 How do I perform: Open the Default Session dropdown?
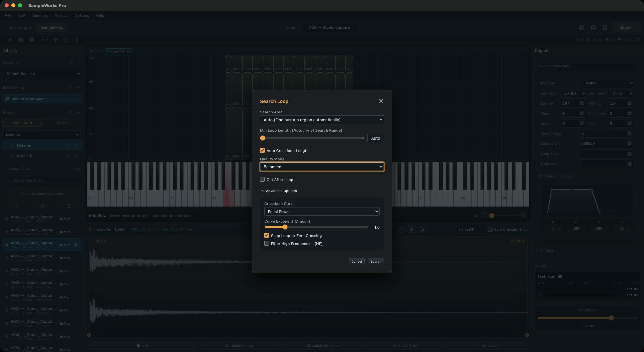pyautogui.click(x=43, y=74)
